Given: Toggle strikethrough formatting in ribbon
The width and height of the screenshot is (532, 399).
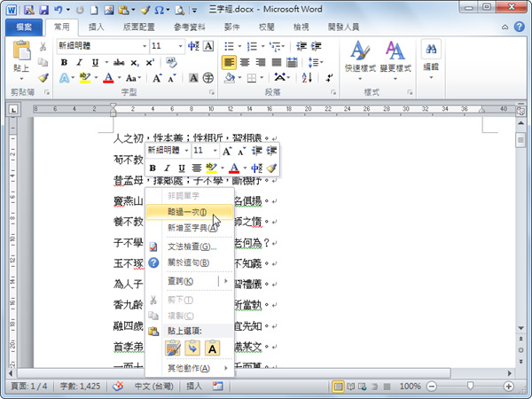Looking at the screenshot, I should [x=119, y=62].
